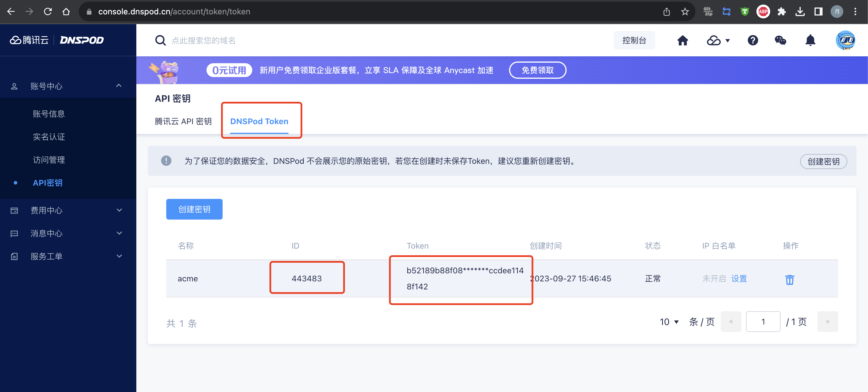Open the extensions puzzle piece menu
This screenshot has height=392, width=868.
[x=782, y=12]
